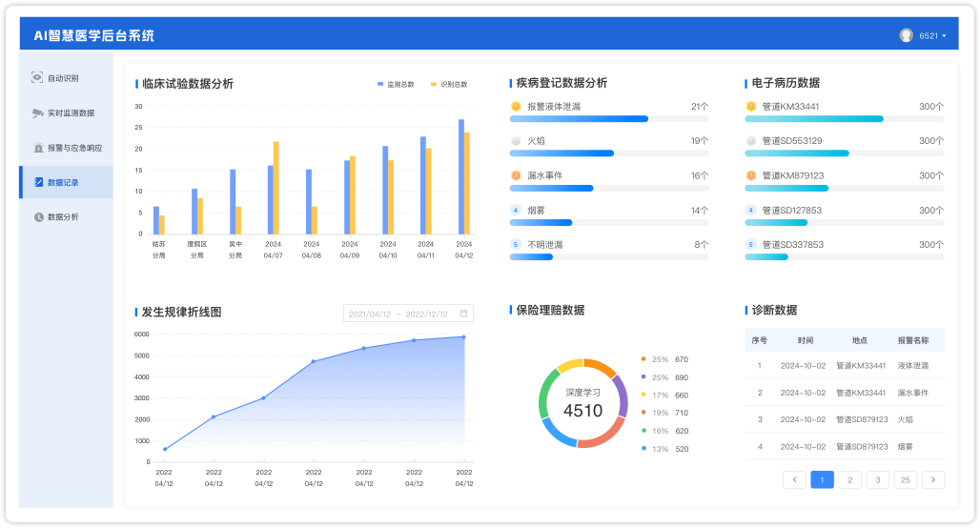The image size is (980, 528).
Task: Open 数据分析 menu item
Action: (66, 217)
